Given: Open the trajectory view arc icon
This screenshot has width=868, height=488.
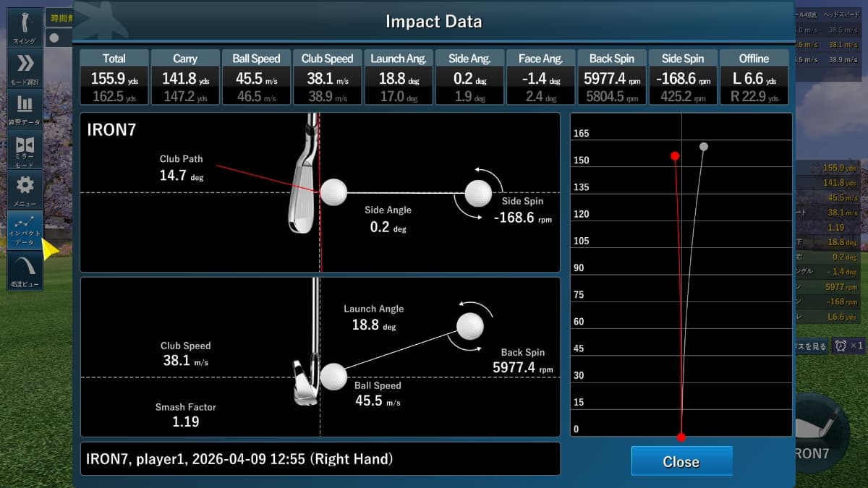Looking at the screenshot, I should tap(25, 270).
